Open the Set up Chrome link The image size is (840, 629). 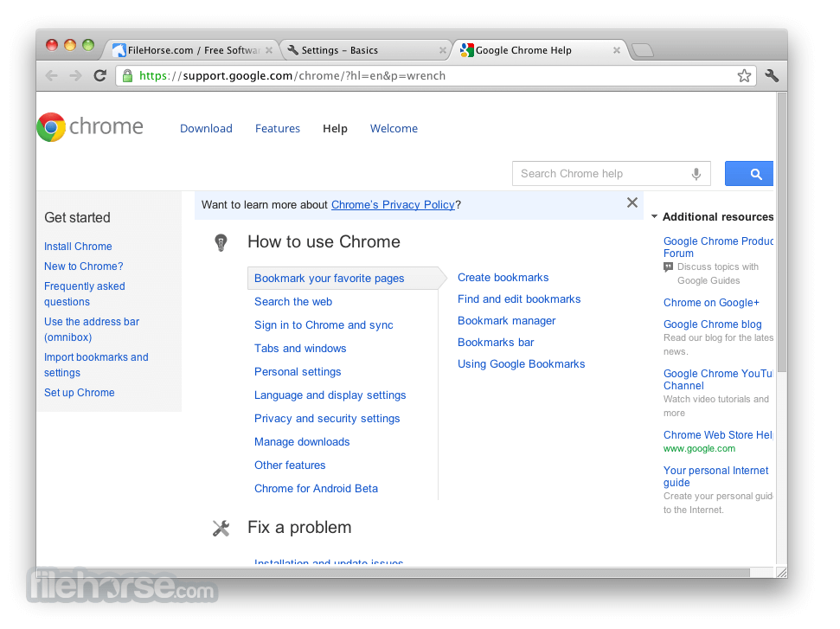[x=80, y=393]
